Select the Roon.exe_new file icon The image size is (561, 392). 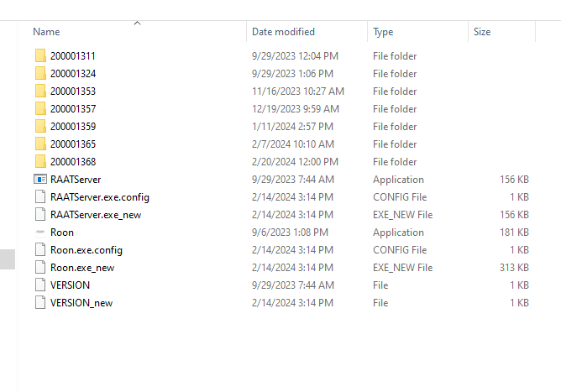pyautogui.click(x=40, y=268)
